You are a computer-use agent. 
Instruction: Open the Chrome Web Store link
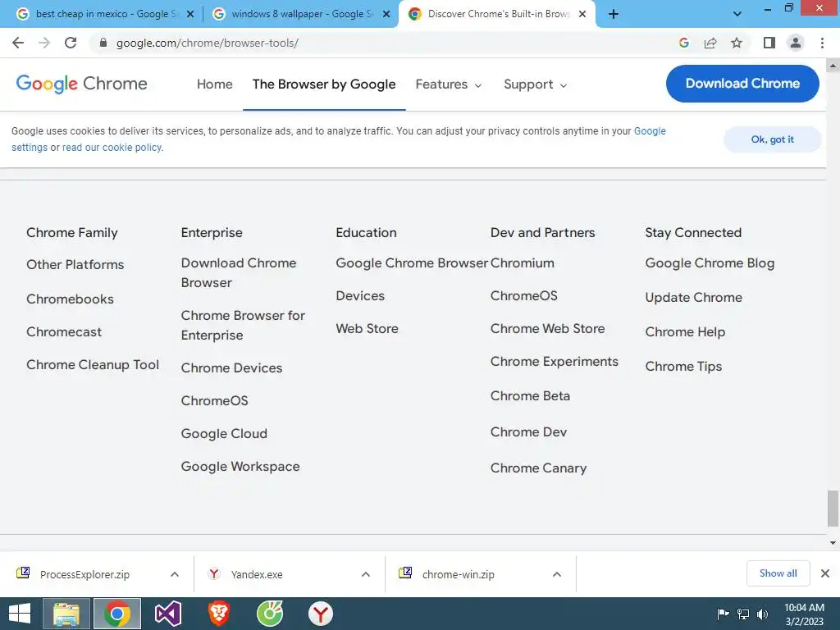point(547,328)
